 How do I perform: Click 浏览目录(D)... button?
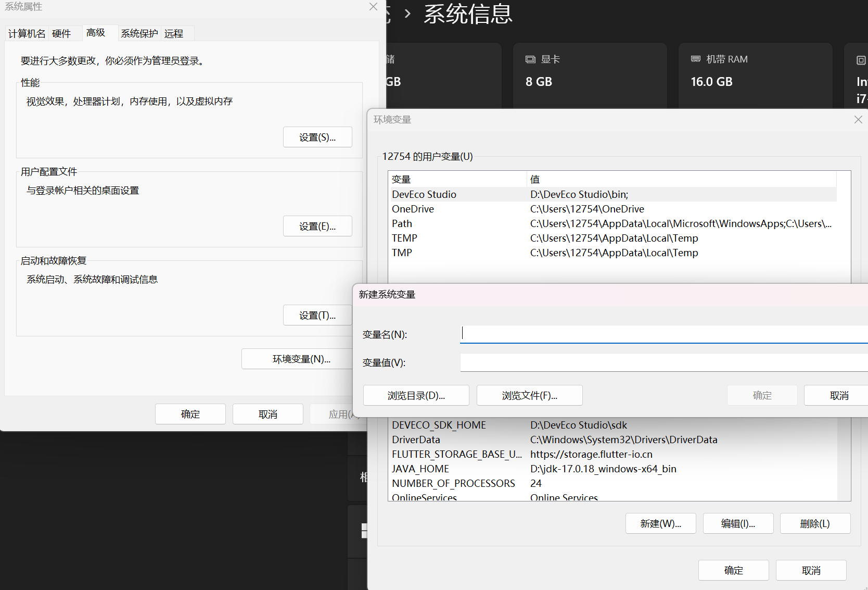coord(416,395)
